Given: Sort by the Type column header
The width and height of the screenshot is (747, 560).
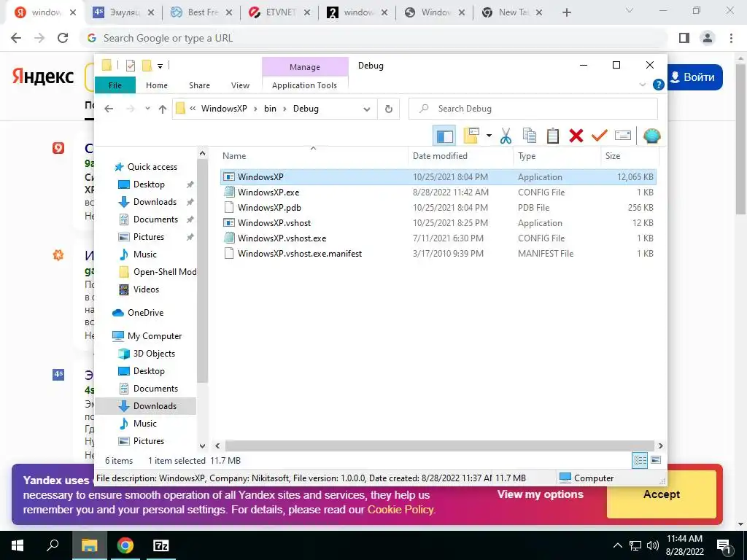Looking at the screenshot, I should pyautogui.click(x=557, y=156).
